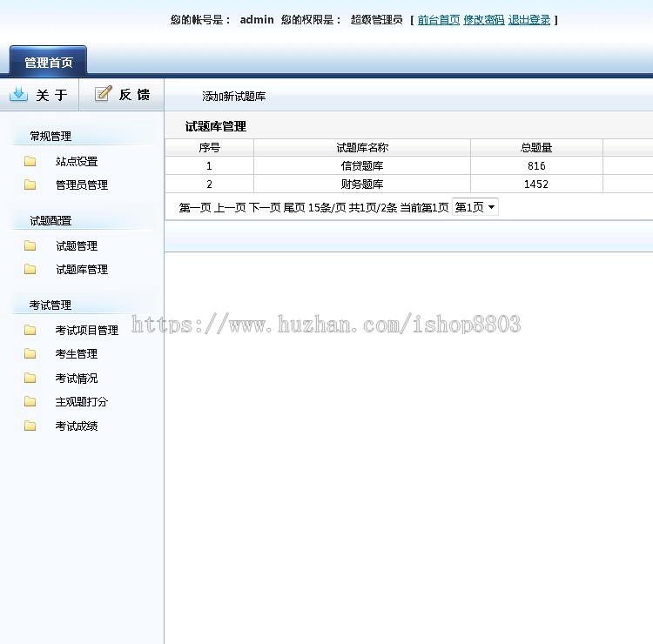Viewport: 653px width, 644px height.
Task: Click the 修改密码 link
Action: pyautogui.click(x=483, y=20)
